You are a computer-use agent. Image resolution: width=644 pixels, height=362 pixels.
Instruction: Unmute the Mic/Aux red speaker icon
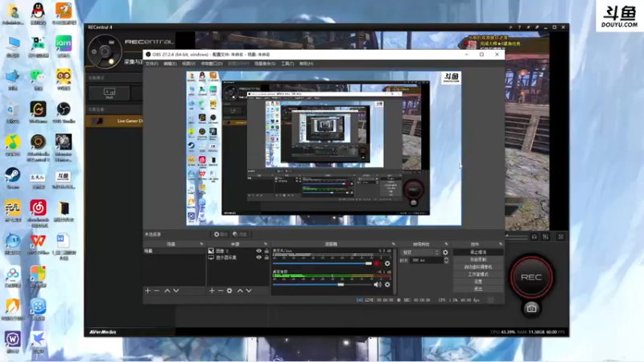(378, 264)
